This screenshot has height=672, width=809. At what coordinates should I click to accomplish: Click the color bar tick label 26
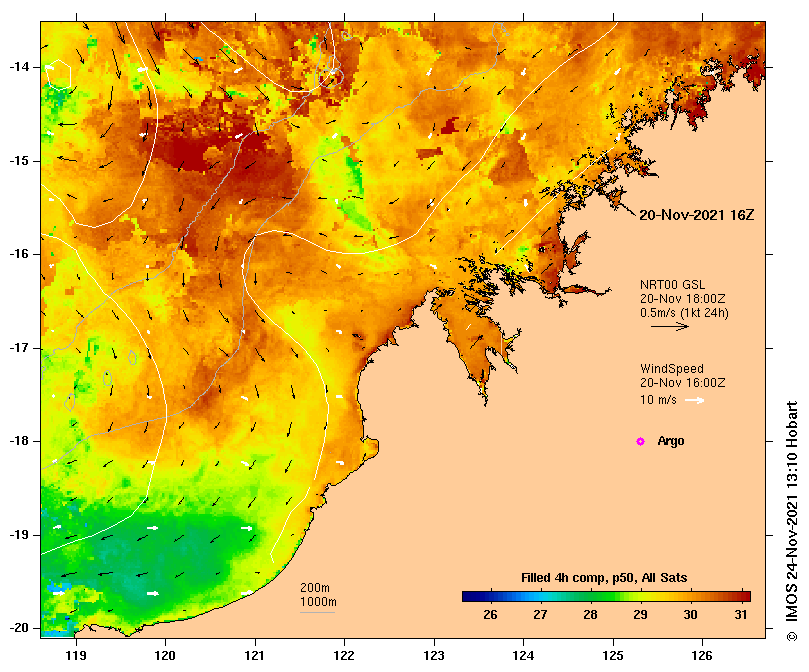pos(490,615)
